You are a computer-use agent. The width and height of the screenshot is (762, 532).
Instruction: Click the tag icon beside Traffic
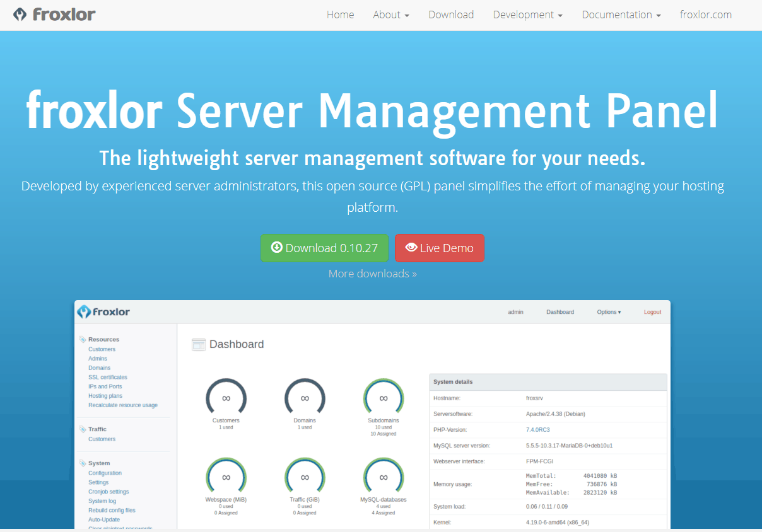[x=83, y=429]
